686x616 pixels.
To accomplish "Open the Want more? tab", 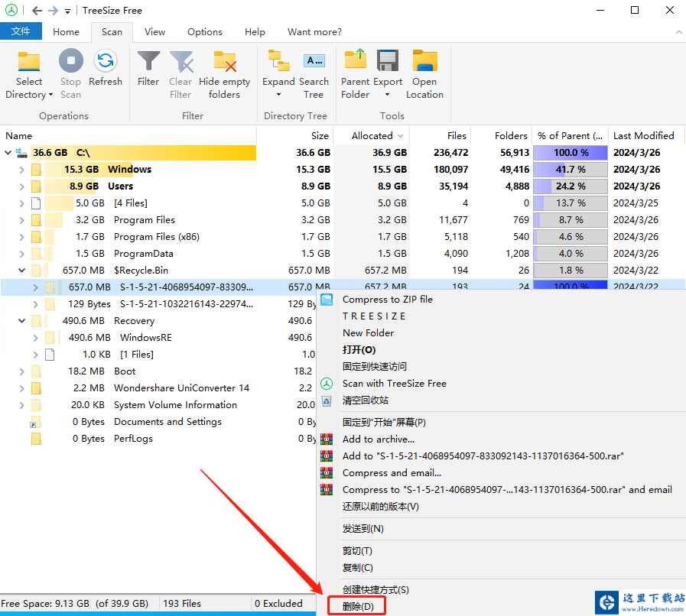I will coord(314,32).
